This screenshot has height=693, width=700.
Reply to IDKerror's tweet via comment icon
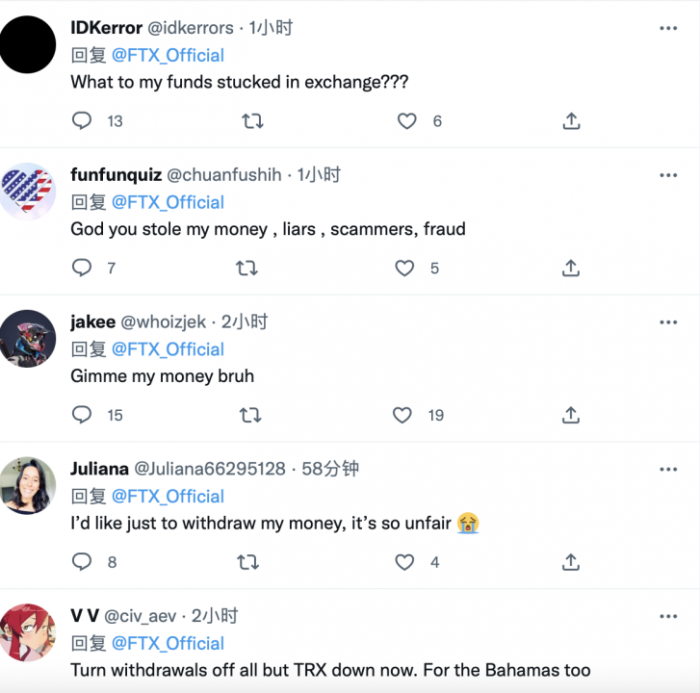point(82,121)
